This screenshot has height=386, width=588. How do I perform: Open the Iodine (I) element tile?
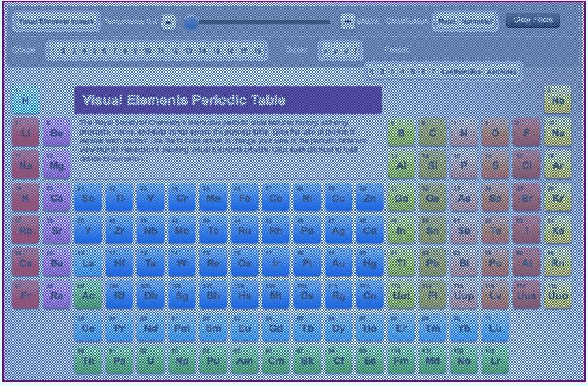pyautogui.click(x=527, y=231)
